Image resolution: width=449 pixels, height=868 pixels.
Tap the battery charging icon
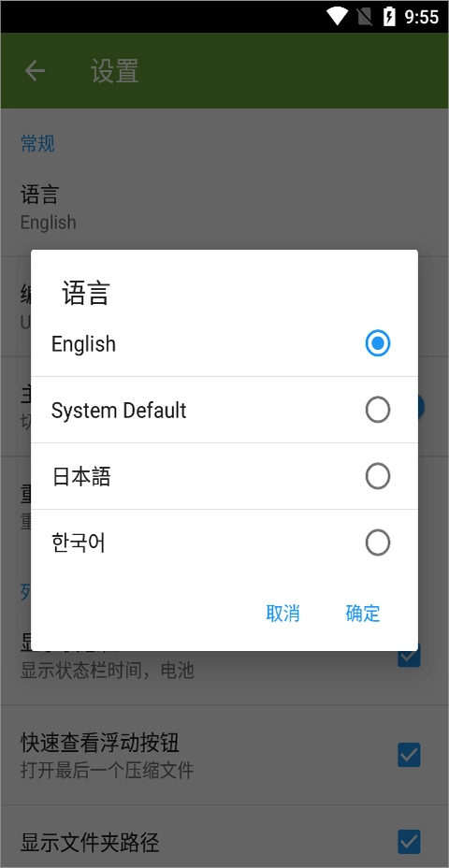click(389, 17)
